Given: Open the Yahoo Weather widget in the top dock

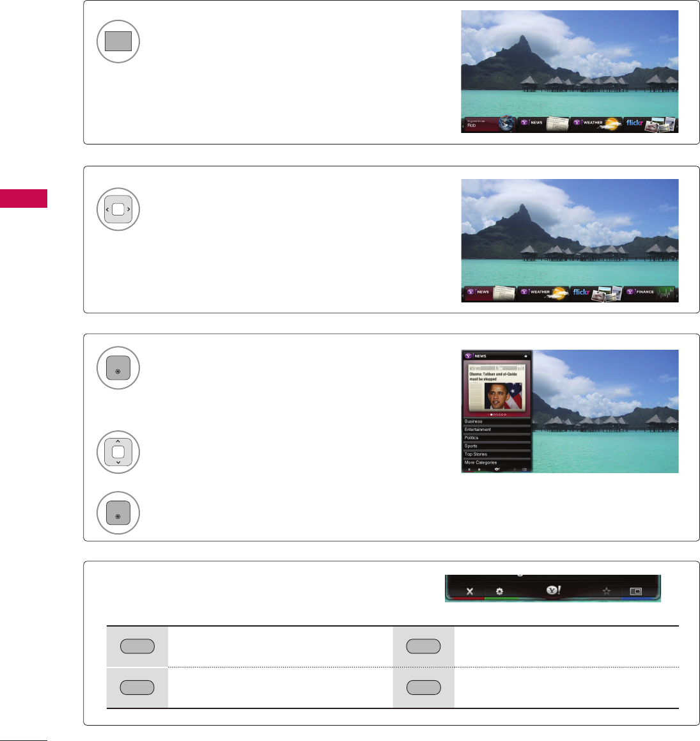Looking at the screenshot, I should pos(596,124).
